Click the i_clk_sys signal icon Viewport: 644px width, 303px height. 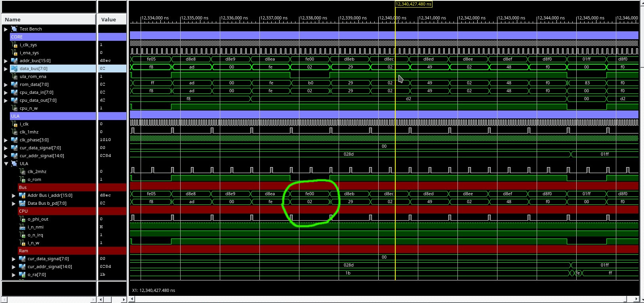(14, 45)
